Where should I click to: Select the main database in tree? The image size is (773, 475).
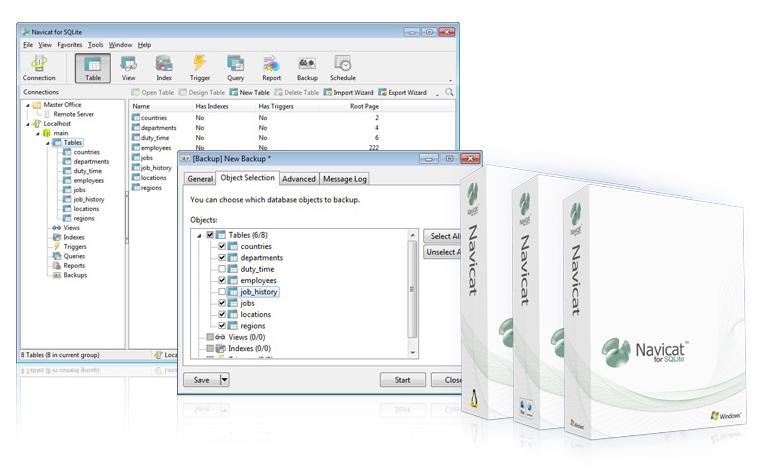pos(56,133)
